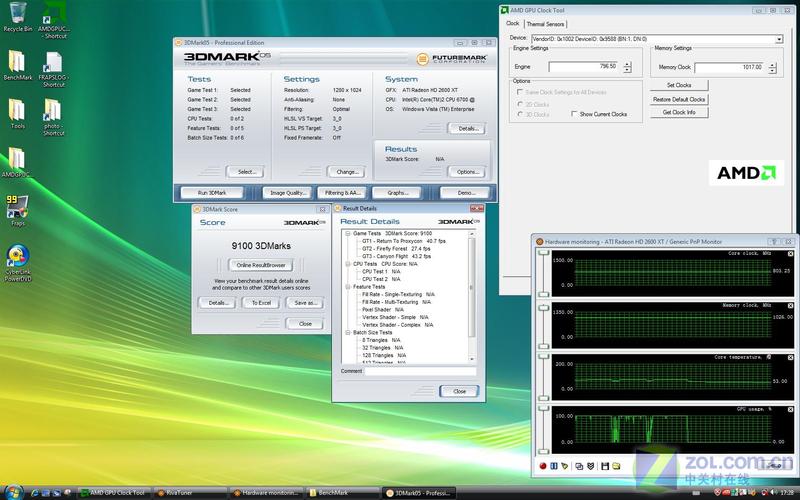
Task: Select the 2D Clocks radio button
Action: coord(520,104)
